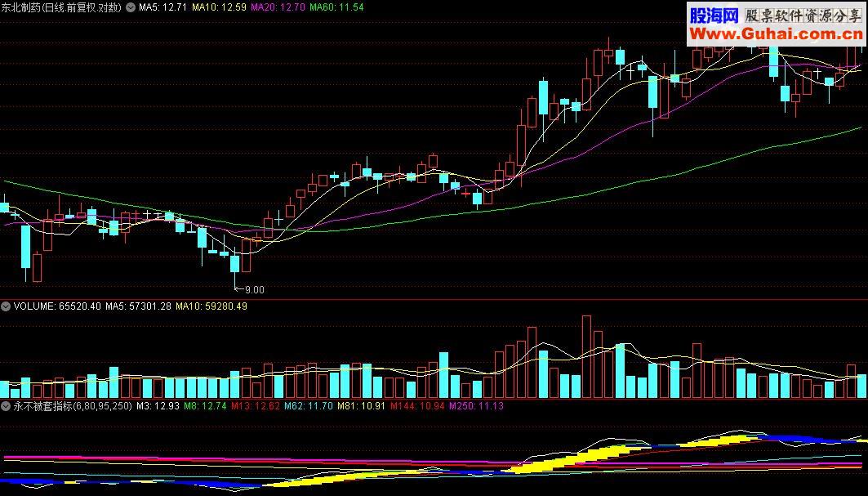
Task: Select the M13: 12.62 value
Action: 256,406
